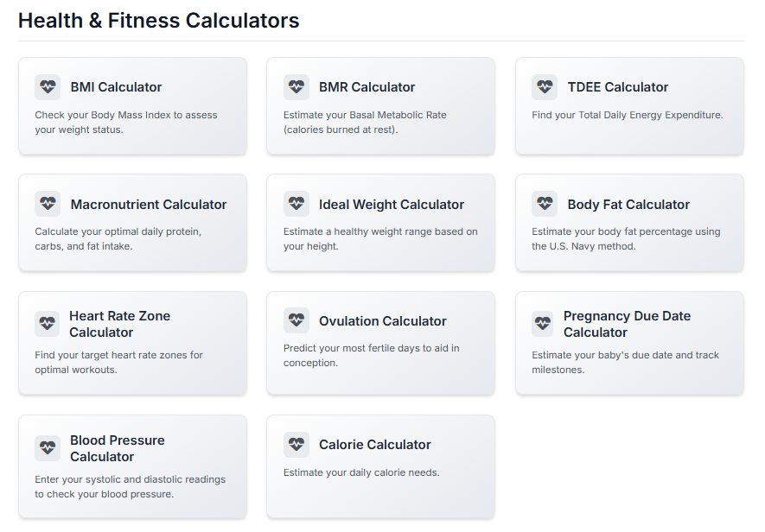The width and height of the screenshot is (765, 532).
Task: Click the Ovulation Calculator heartbeat icon
Action: [296, 321]
